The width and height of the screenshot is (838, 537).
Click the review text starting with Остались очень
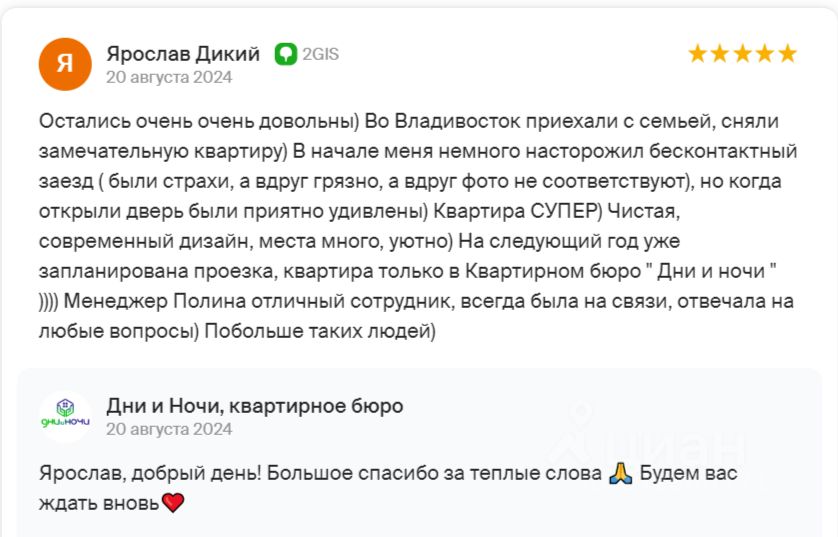(418, 226)
